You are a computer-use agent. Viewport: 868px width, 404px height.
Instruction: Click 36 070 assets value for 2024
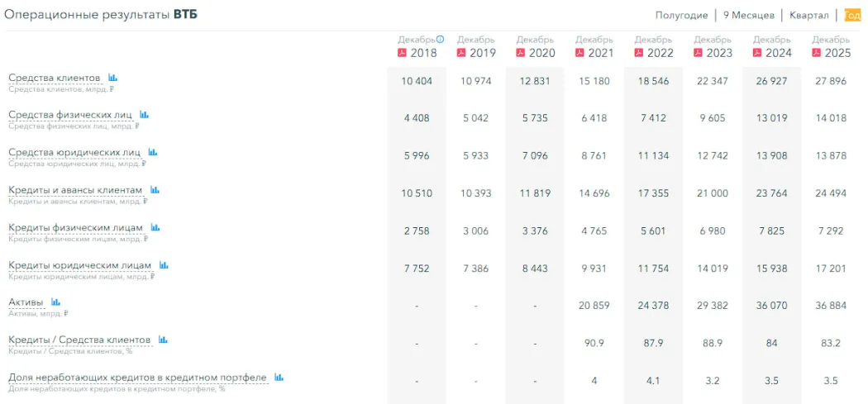(x=771, y=306)
